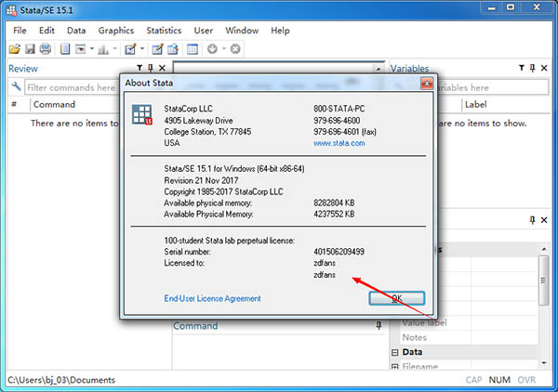The image size is (558, 392).
Task: Open the File menu
Action: tap(20, 31)
